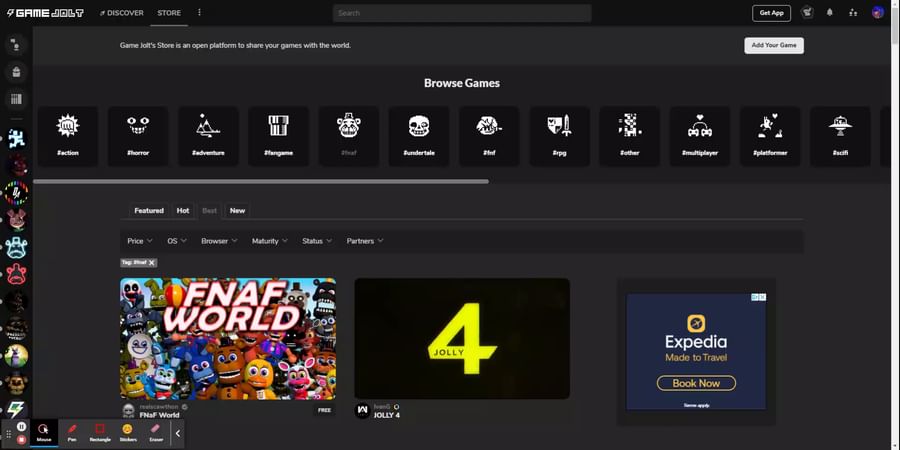The image size is (900, 450).
Task: Go to the Discover section
Action: (121, 13)
